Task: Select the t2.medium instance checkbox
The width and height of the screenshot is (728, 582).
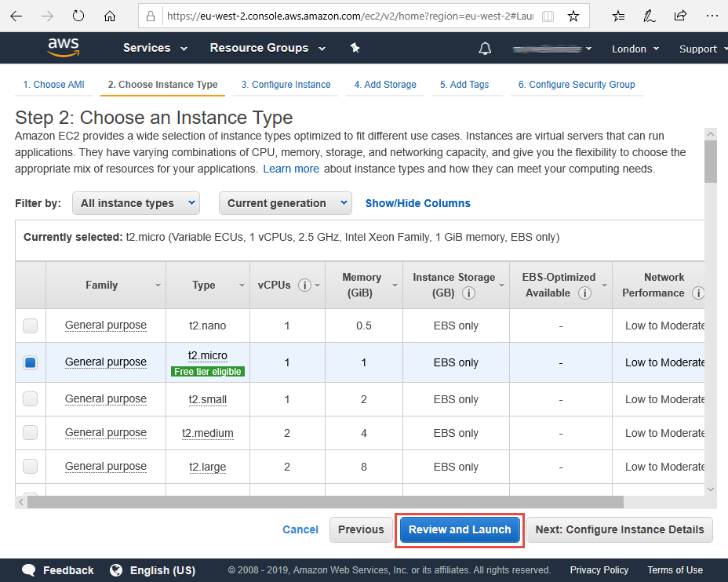Action: click(x=30, y=432)
